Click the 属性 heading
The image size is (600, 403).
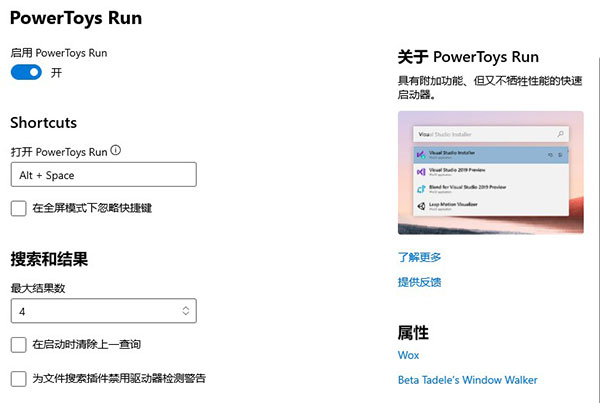(x=413, y=333)
